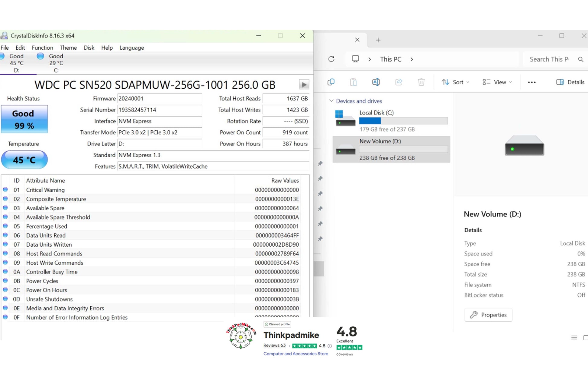The width and height of the screenshot is (588, 370).
Task: Click the Good 99 % health status button
Action: (x=24, y=119)
